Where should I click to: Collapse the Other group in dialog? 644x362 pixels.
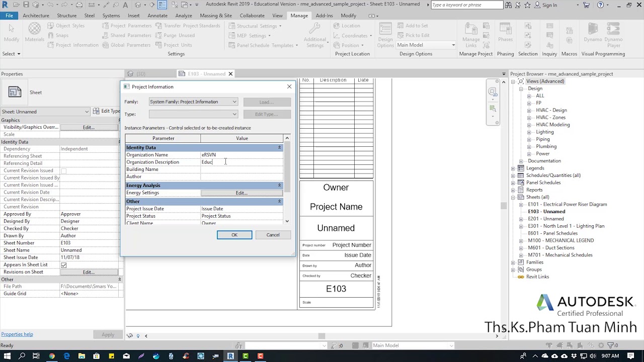pos(279,202)
